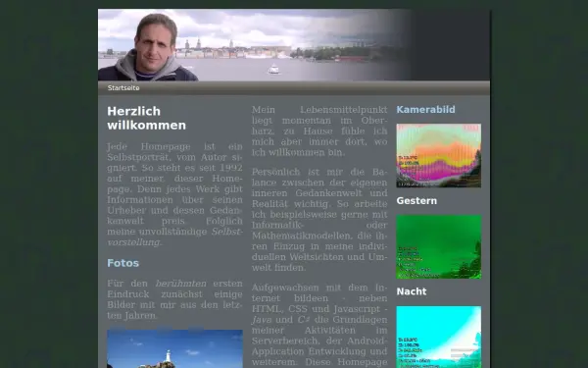
Task: View the Nacht webcam thumbnail
Action: pyautogui.click(x=439, y=337)
